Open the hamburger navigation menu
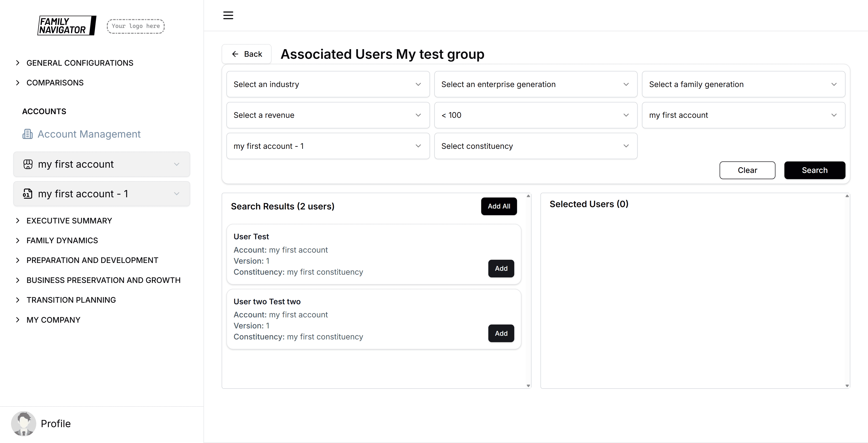Screen dimensions: 868x443 click(x=228, y=15)
